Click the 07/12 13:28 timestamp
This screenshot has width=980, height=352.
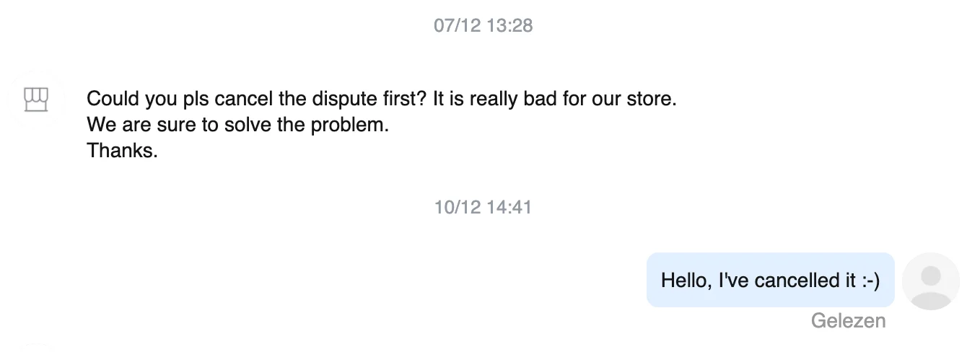483,26
